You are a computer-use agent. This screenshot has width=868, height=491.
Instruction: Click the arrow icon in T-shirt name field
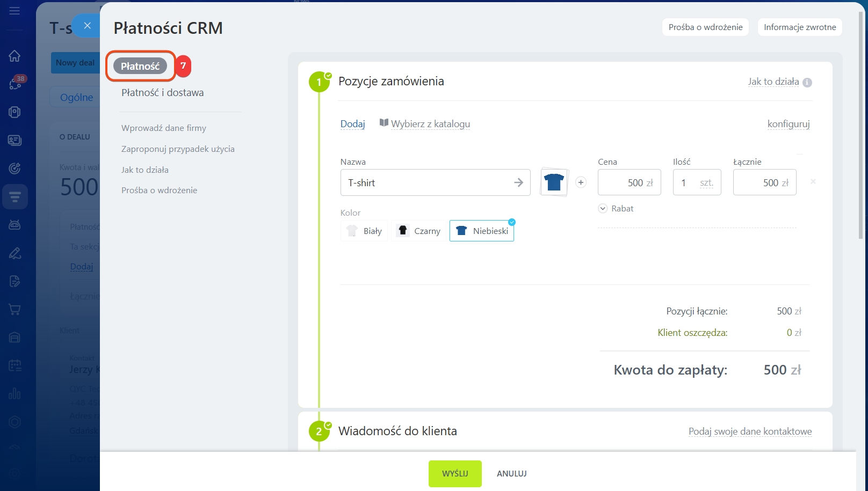click(518, 182)
